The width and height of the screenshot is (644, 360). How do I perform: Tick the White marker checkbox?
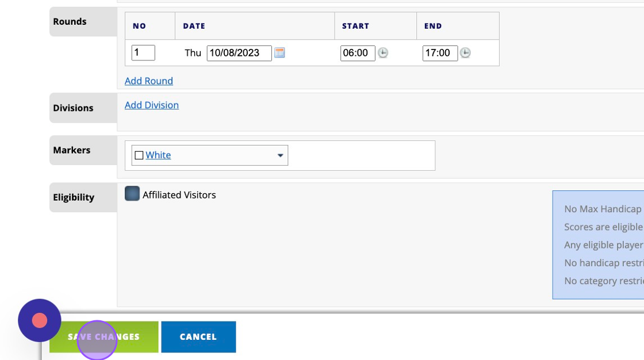pos(139,155)
